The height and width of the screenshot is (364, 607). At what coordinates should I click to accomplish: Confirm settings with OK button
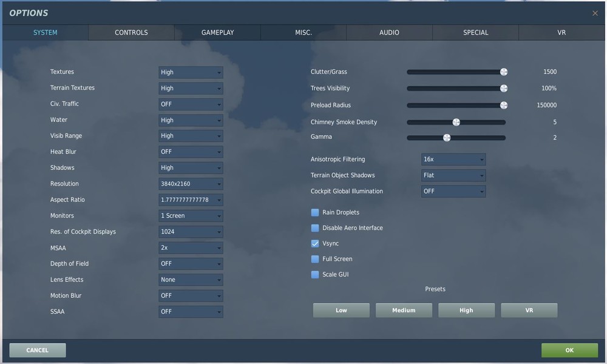569,350
